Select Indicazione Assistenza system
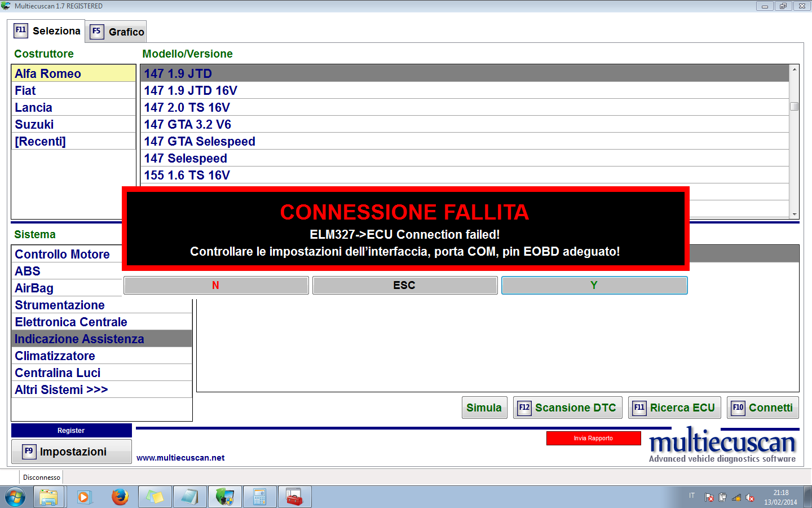The width and height of the screenshot is (812, 508). [101, 339]
